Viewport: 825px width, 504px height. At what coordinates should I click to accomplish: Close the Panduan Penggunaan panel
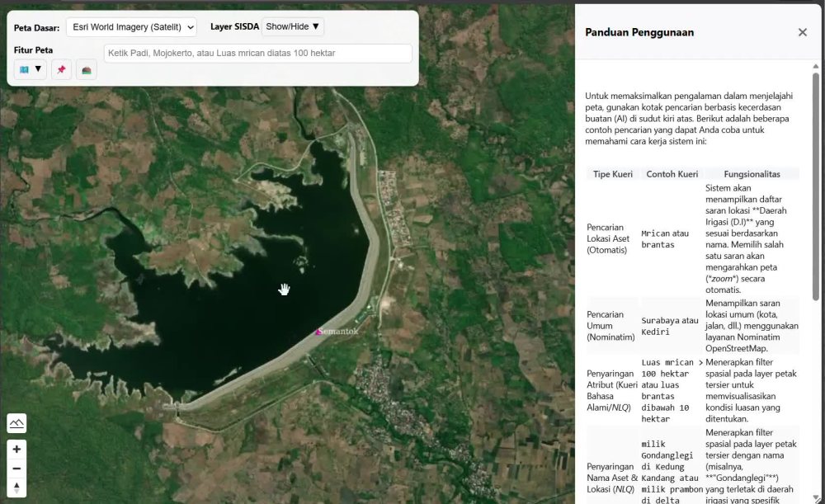point(803,33)
